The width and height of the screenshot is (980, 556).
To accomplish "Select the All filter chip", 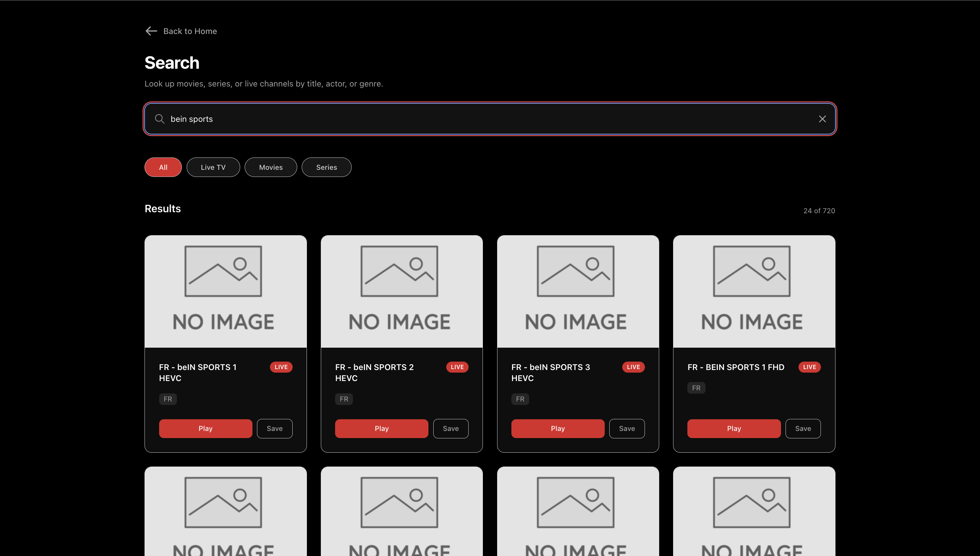I will [163, 167].
